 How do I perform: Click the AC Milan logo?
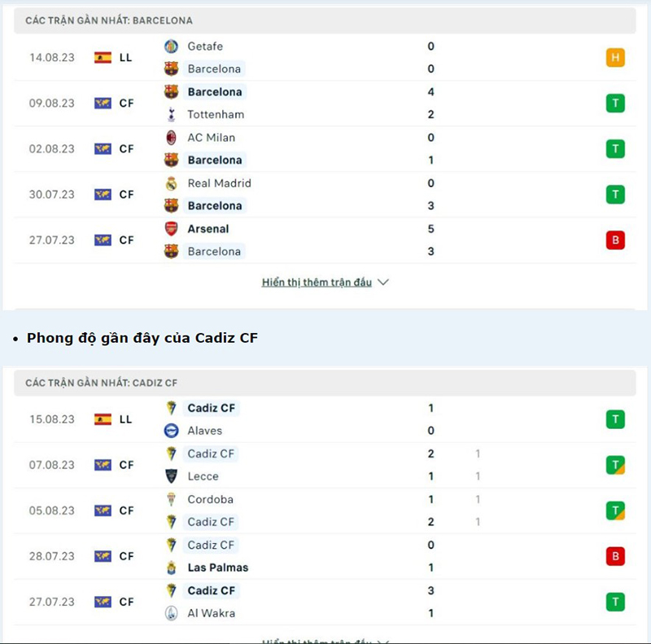171,138
